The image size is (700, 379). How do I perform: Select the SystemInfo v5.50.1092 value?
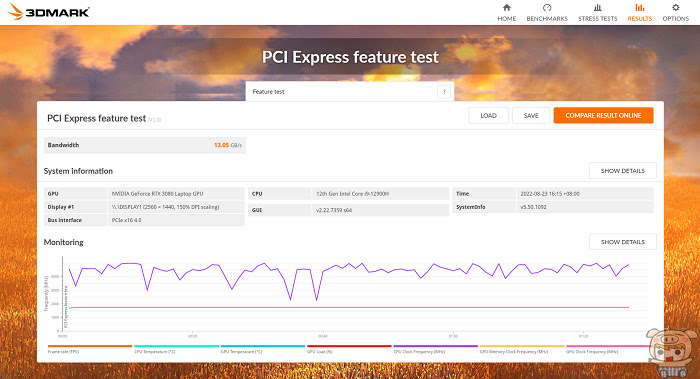533,207
